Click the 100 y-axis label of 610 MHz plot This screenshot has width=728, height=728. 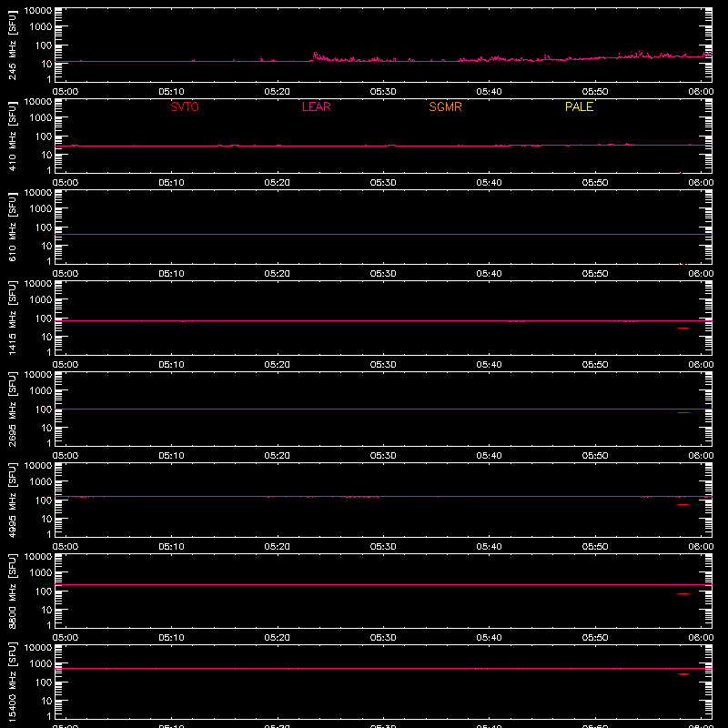(x=44, y=227)
